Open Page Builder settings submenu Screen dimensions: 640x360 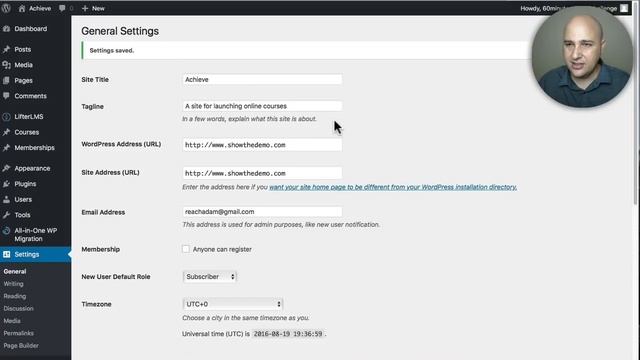pyautogui.click(x=21, y=346)
